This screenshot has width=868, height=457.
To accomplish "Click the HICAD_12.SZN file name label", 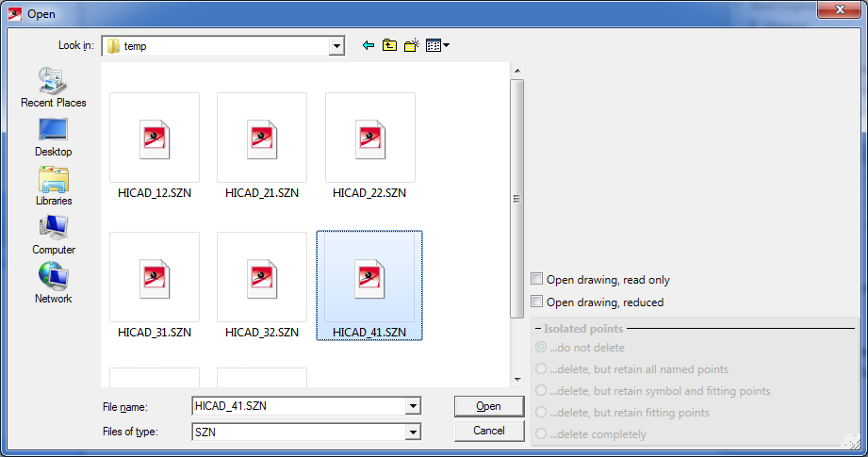I will click(155, 193).
